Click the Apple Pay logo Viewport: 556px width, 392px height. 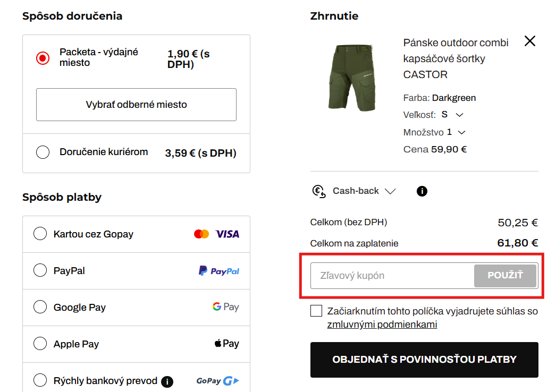[x=226, y=344]
